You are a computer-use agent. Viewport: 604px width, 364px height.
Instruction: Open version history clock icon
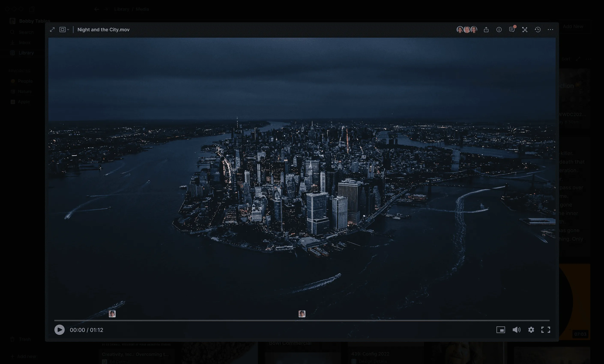[538, 30]
